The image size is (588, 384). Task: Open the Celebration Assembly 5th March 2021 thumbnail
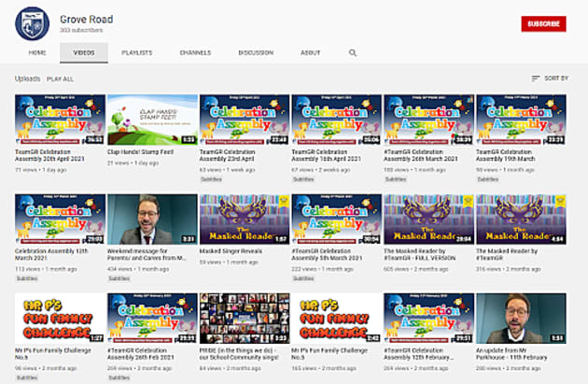[x=337, y=220]
